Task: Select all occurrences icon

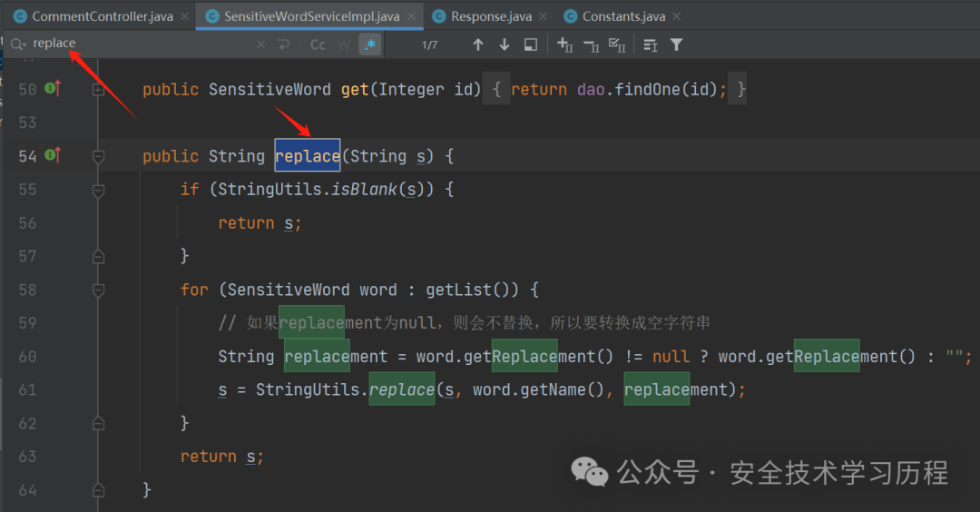Action: tap(617, 44)
